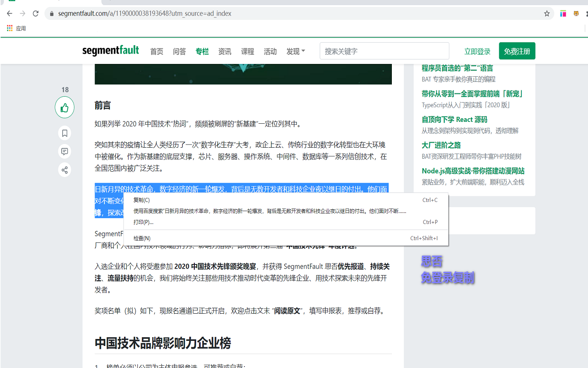
Task: Click subtitle 紧贴业务，扩大前端职能，顺利迈入全栈
Action: (473, 183)
